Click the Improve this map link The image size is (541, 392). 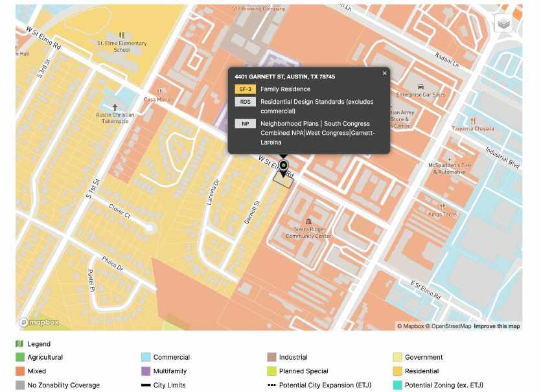[497, 326]
